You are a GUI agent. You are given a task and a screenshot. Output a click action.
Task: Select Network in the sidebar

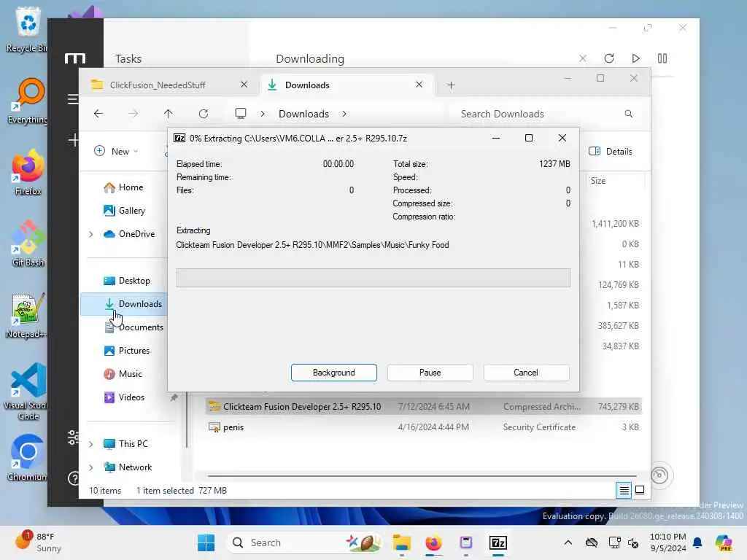point(128,467)
